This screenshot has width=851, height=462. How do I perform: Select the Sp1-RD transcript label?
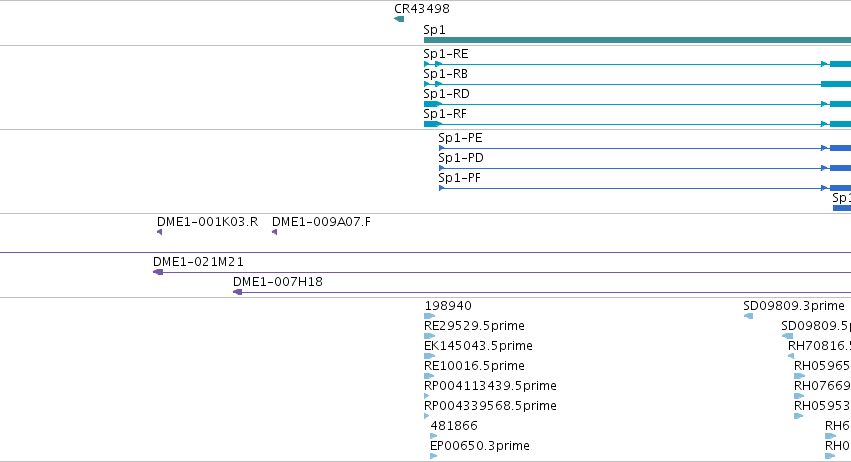(x=446, y=94)
